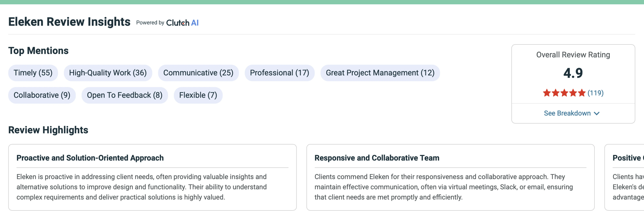Select the Flexible (7) mention tag
Viewport: 644px width, 216px height.
click(198, 95)
